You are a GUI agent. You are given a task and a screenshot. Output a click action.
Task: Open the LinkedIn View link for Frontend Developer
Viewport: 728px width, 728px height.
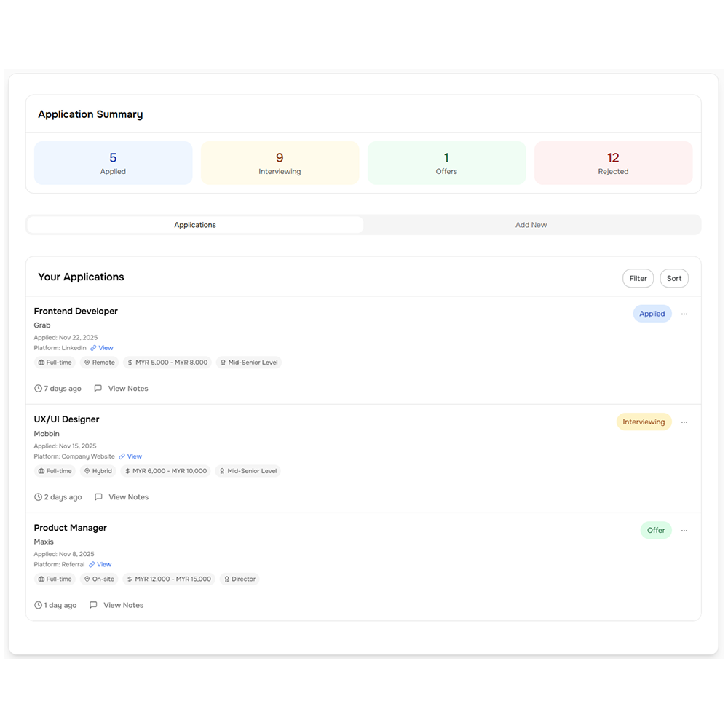pos(104,347)
